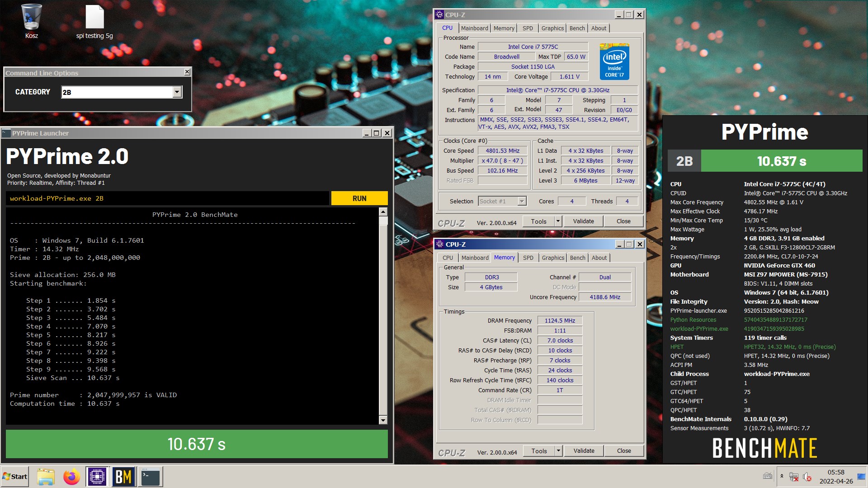868x488 pixels.
Task: Select the CPU-Z taskbar icon
Action: pos(97,477)
